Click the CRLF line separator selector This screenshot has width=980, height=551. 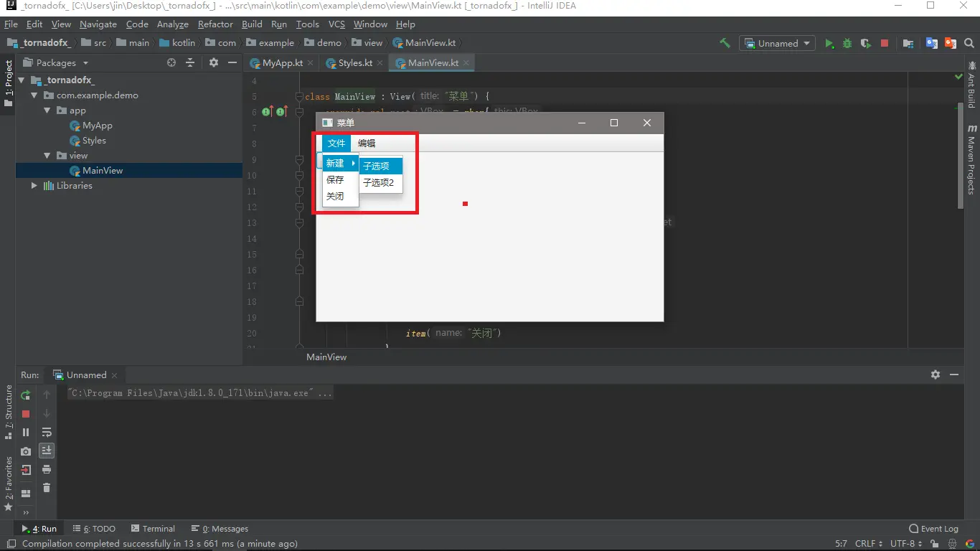(x=868, y=544)
